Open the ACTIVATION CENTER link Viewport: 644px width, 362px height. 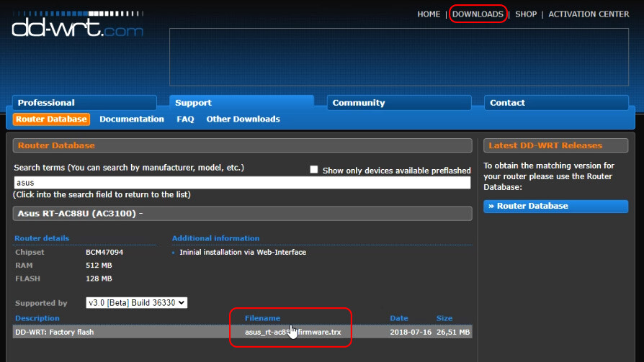click(x=589, y=14)
